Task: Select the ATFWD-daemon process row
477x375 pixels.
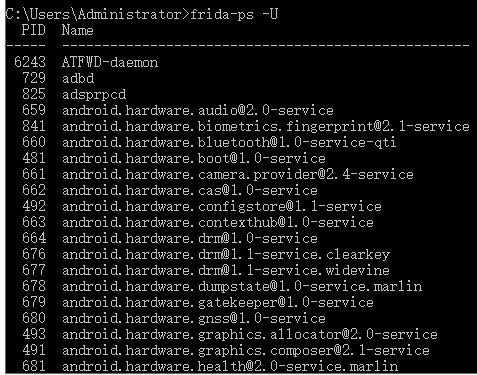Action: click(86, 62)
